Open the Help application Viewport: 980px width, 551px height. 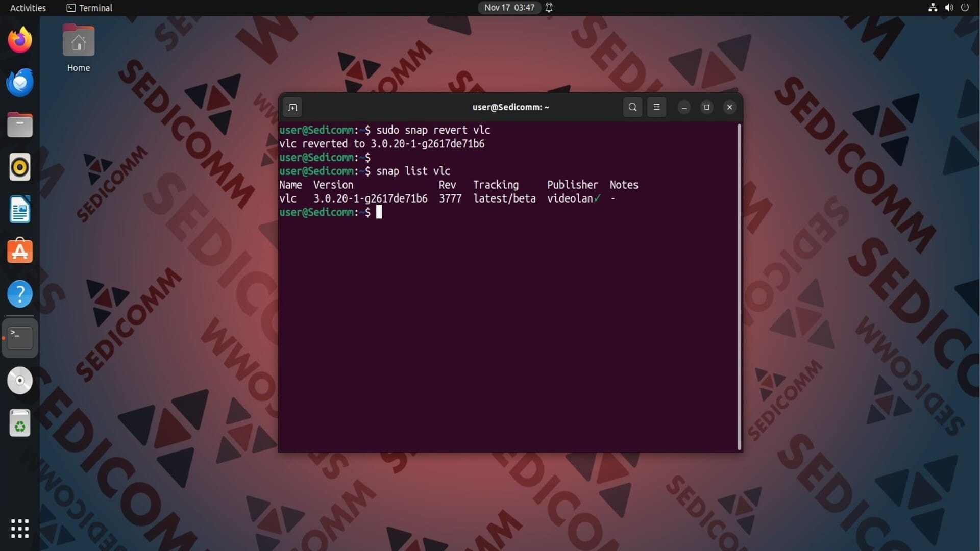pos(20,294)
